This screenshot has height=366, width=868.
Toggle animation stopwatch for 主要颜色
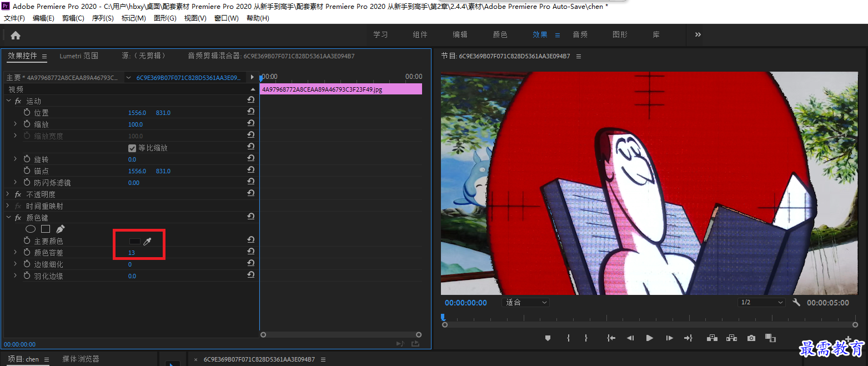pos(27,240)
